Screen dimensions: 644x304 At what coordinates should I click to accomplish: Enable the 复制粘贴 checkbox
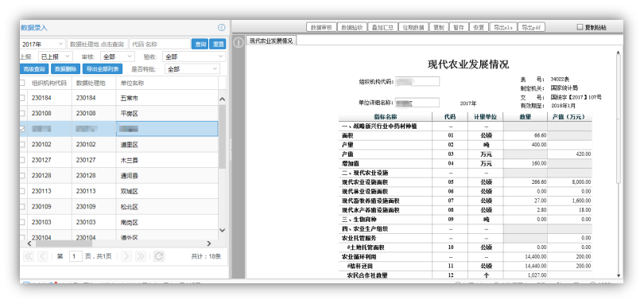[580, 27]
